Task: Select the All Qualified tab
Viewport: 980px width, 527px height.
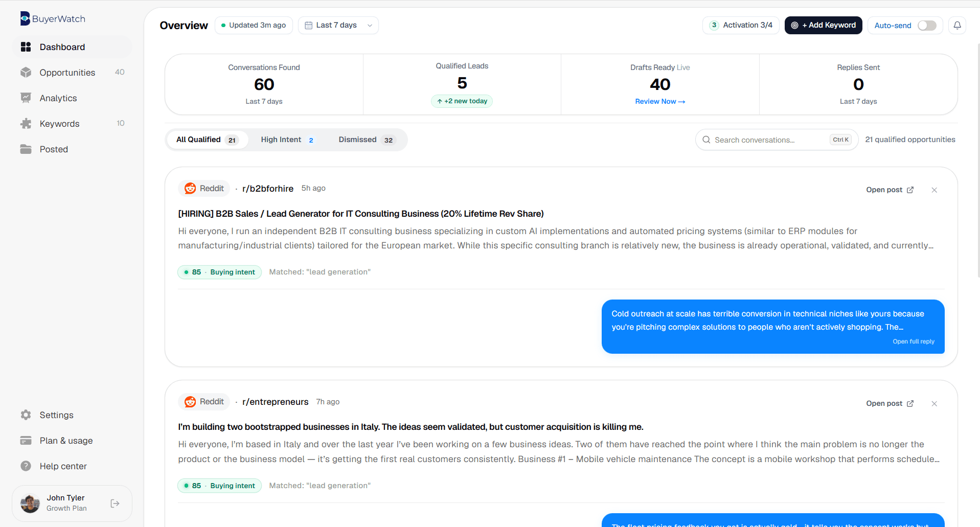Action: (x=207, y=140)
